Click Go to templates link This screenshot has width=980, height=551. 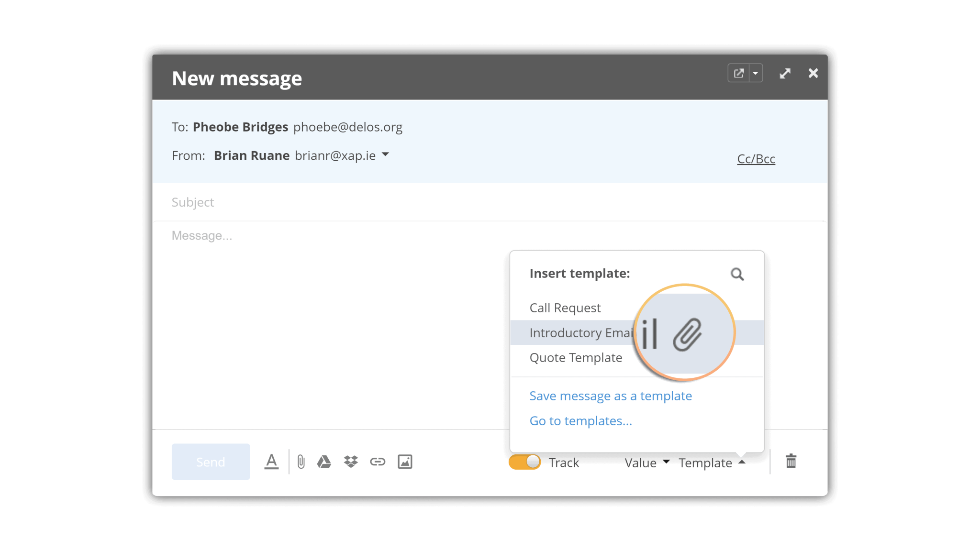click(580, 421)
